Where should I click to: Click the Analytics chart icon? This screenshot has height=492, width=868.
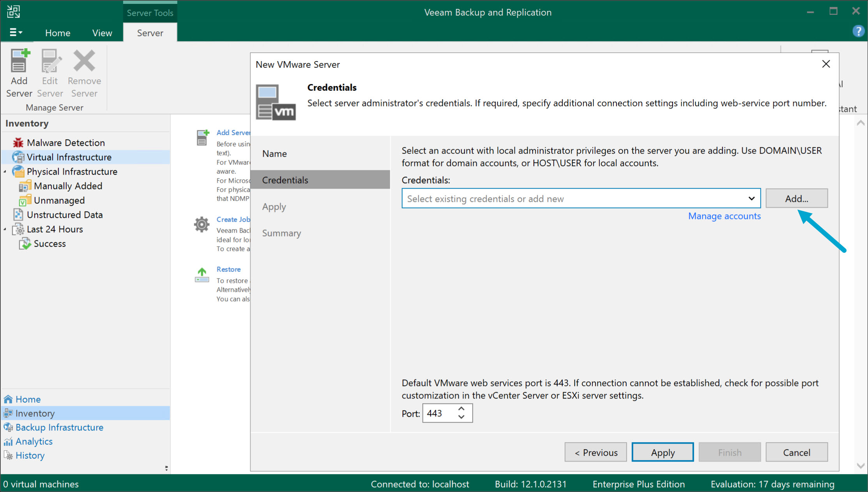point(8,441)
